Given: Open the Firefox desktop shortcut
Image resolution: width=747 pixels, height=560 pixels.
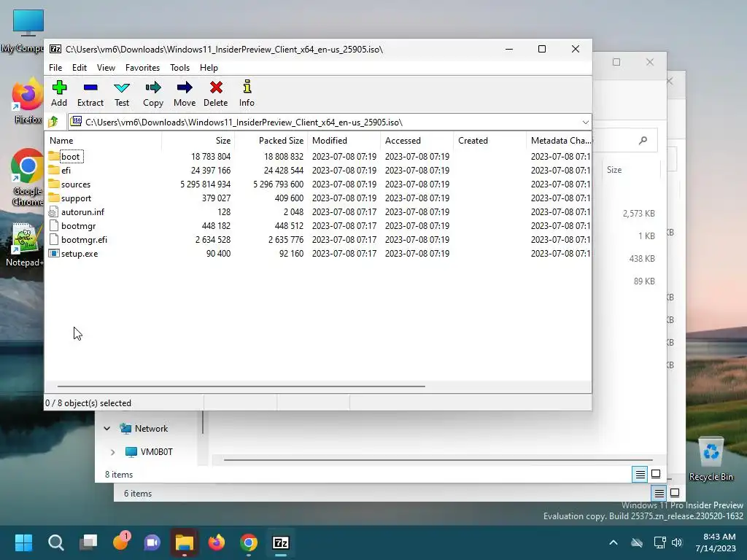Looking at the screenshot, I should 27,101.
